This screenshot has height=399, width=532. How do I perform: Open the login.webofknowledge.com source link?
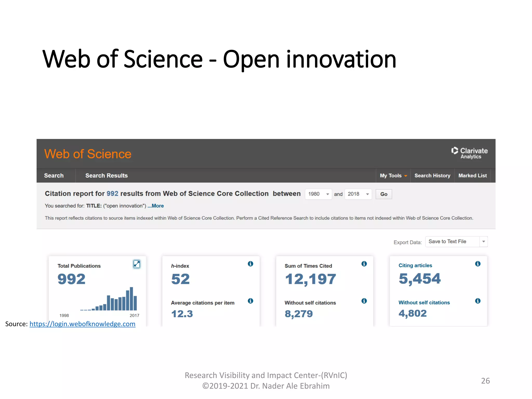pyautogui.click(x=82, y=324)
